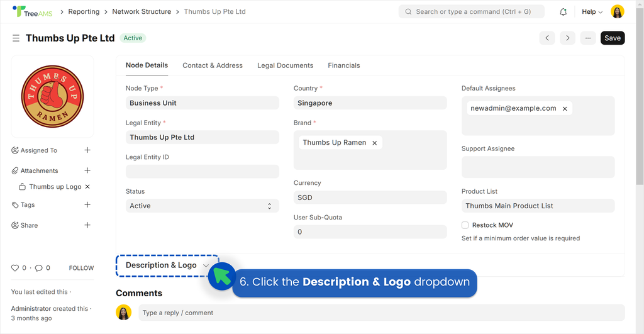
Task: Click the empty Support Assignee field
Action: click(538, 167)
